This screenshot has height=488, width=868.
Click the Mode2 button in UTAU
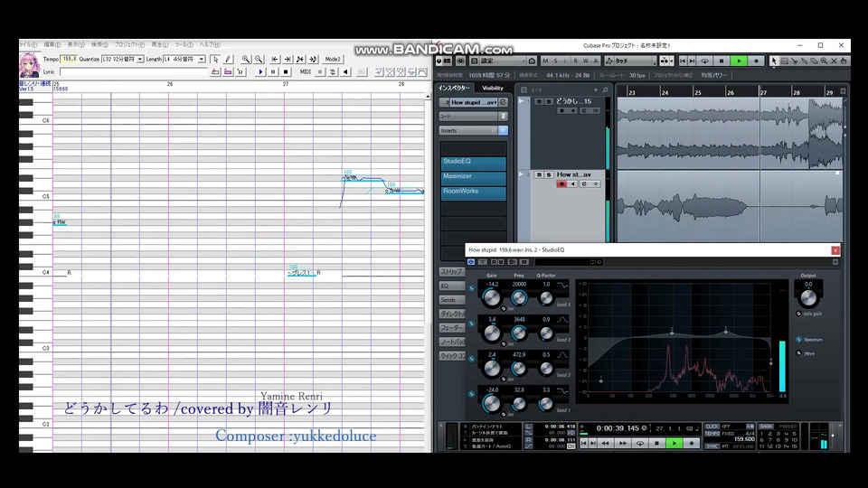coord(333,60)
